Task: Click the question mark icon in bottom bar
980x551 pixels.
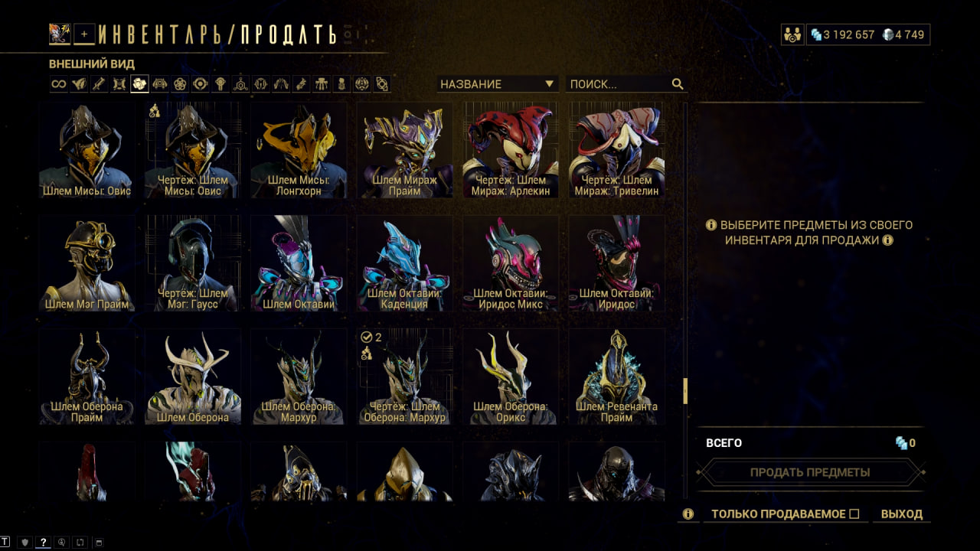Action: 44,543
